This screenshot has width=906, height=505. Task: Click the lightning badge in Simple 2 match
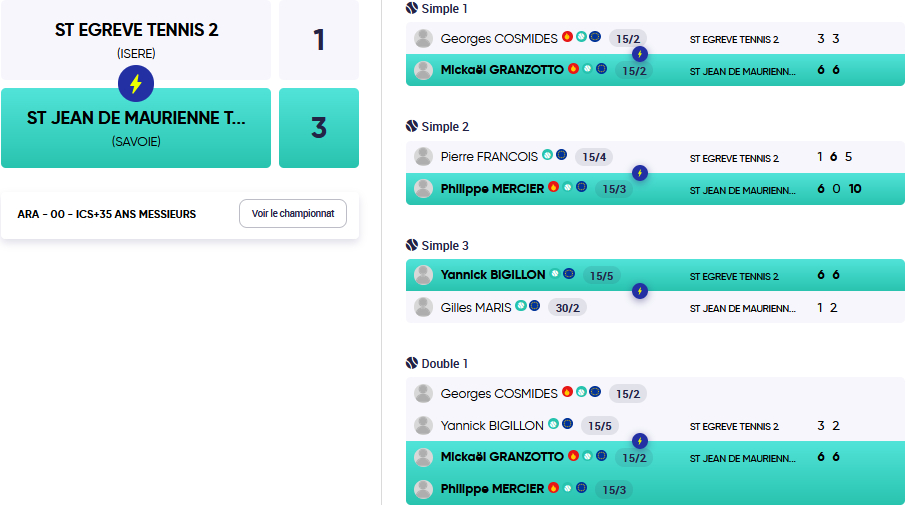pos(640,173)
